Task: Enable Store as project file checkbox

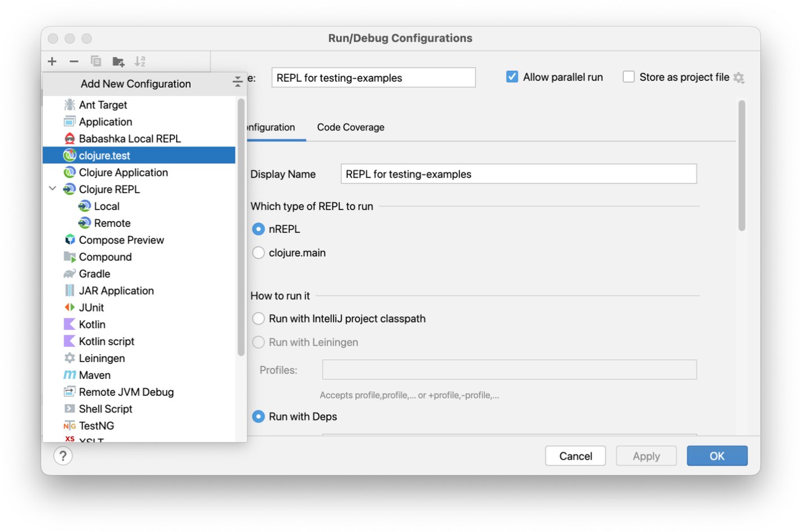Action: [x=629, y=77]
